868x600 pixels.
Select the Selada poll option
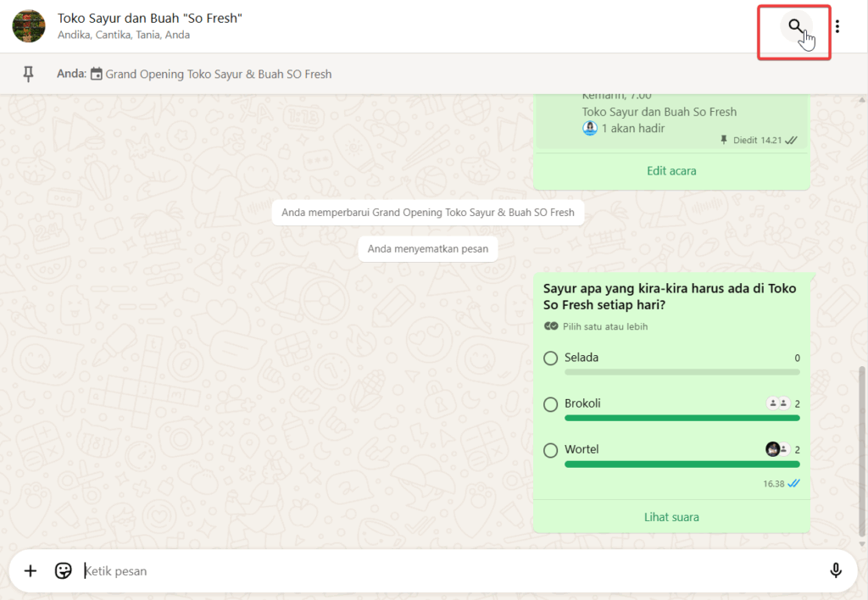click(551, 358)
